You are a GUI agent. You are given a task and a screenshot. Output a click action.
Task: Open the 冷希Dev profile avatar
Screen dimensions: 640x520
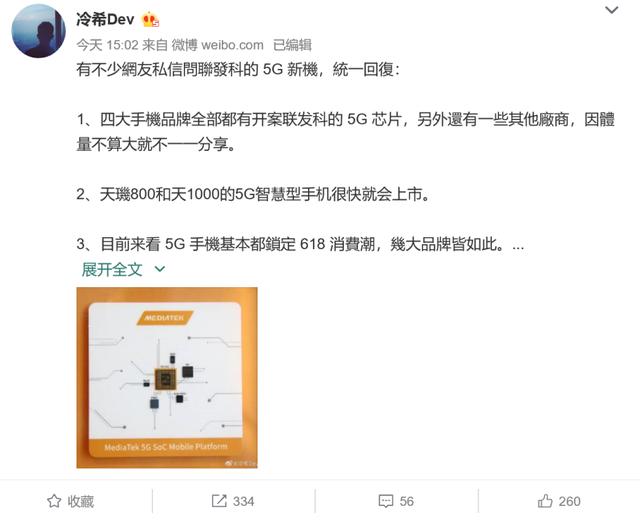click(38, 31)
